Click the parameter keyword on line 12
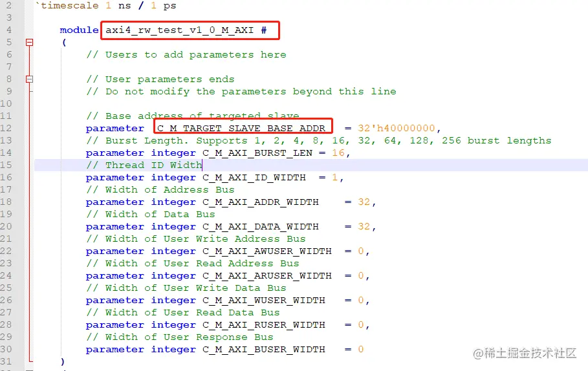Viewport: 588px width, 371px height. tap(114, 129)
